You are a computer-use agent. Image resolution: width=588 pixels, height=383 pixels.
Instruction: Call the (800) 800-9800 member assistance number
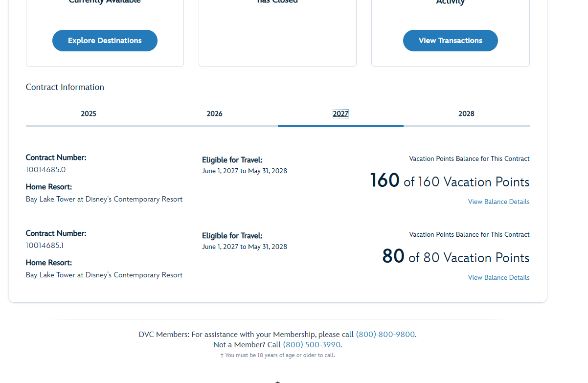click(x=385, y=335)
